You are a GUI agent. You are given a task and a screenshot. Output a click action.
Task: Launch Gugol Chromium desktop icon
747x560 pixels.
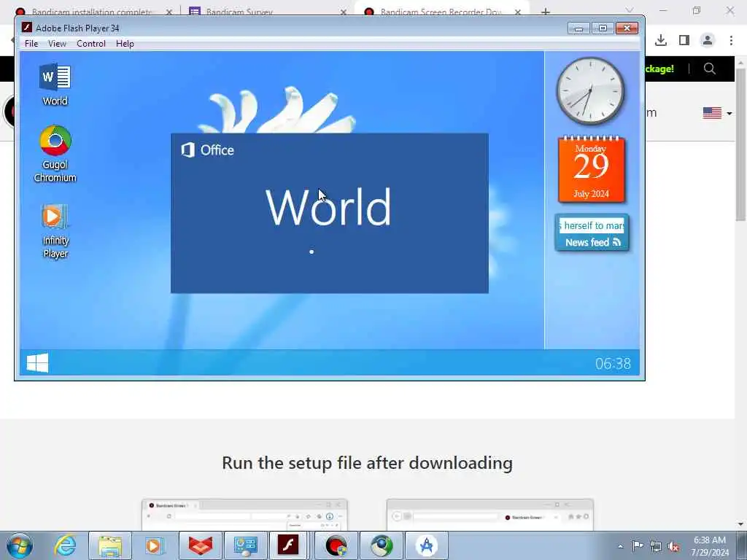click(x=55, y=155)
